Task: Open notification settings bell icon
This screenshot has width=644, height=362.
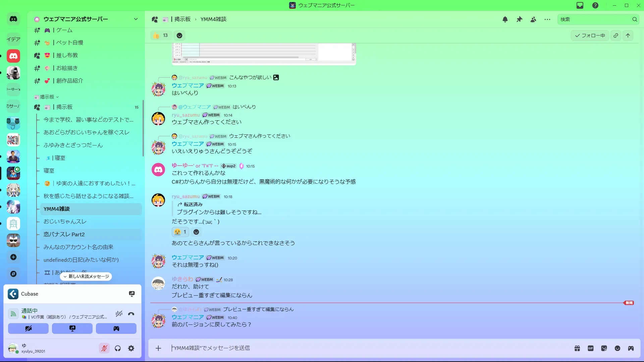Action: (x=505, y=19)
